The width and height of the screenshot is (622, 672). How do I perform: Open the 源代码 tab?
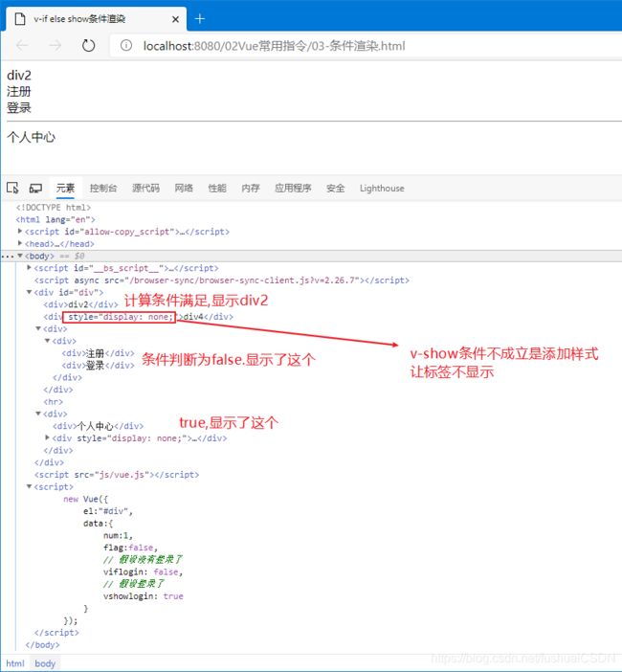(145, 188)
